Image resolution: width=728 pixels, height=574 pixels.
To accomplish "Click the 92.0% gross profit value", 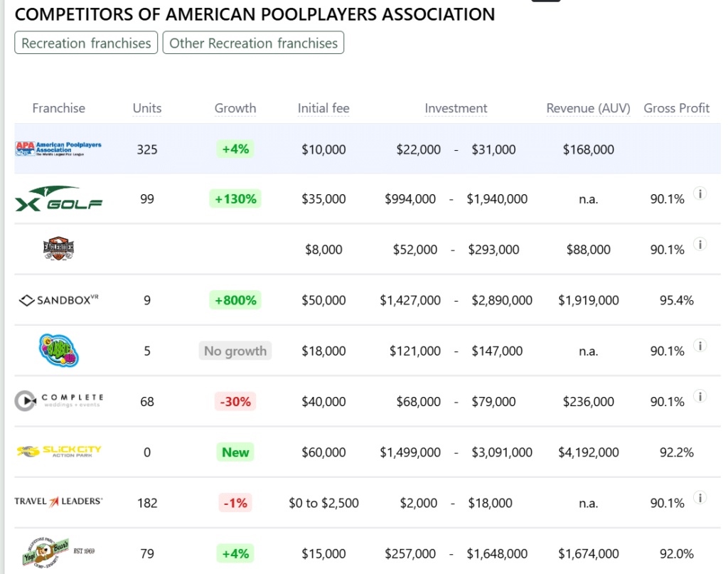I will (677, 553).
